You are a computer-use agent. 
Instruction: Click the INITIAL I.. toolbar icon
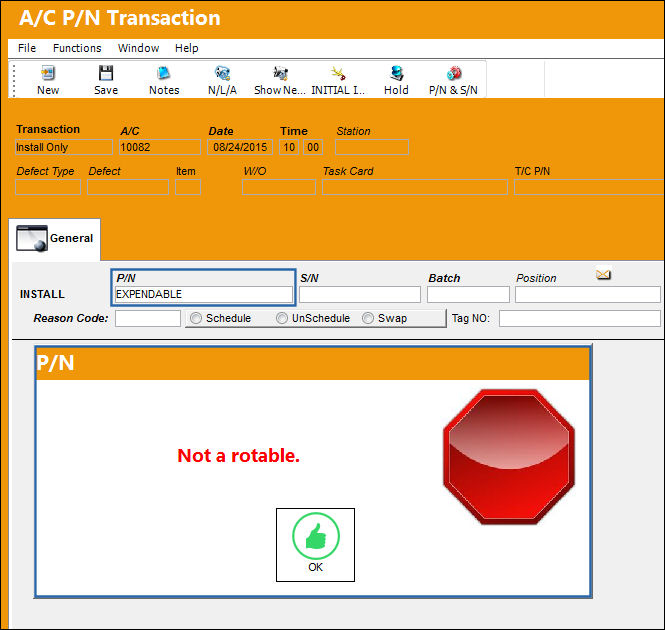point(338,73)
